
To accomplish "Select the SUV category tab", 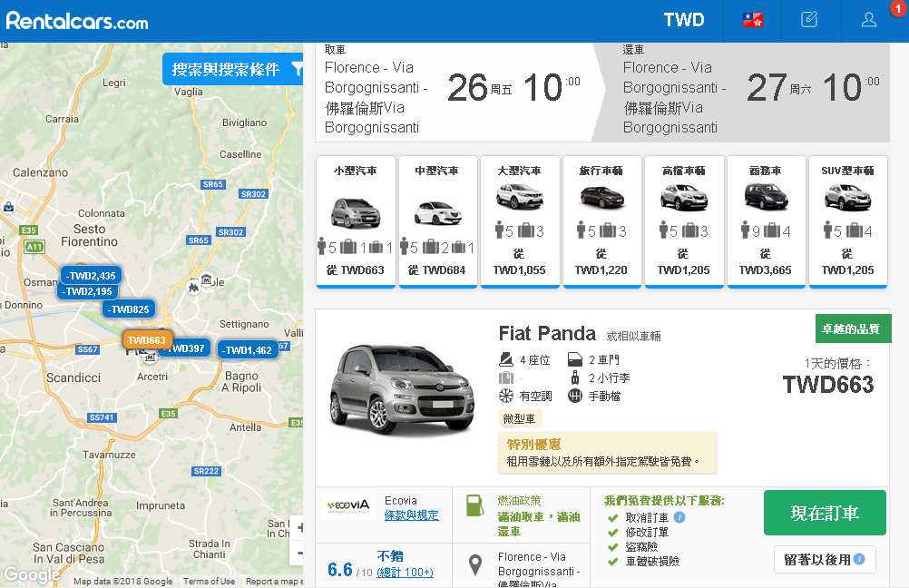I will click(847, 220).
